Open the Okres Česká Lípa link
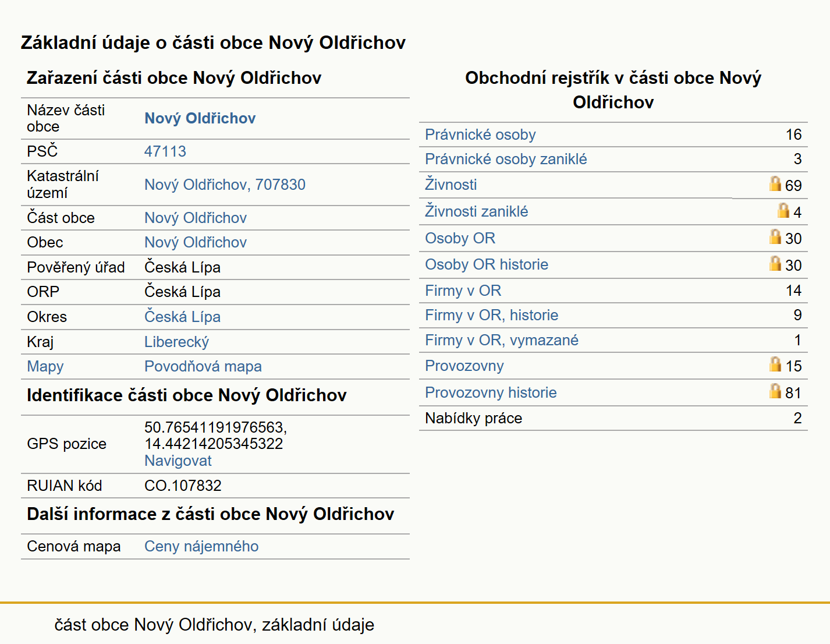The height and width of the screenshot is (644, 830). [182, 317]
